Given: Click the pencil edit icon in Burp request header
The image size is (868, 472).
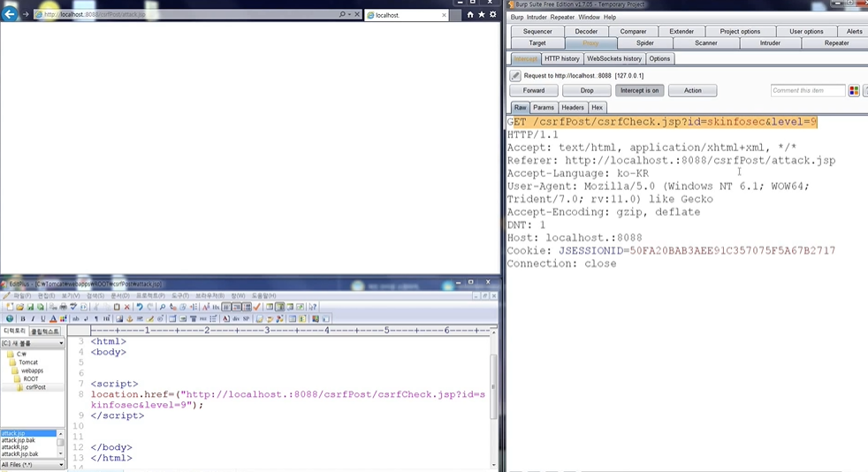Looking at the screenshot, I should pos(514,75).
